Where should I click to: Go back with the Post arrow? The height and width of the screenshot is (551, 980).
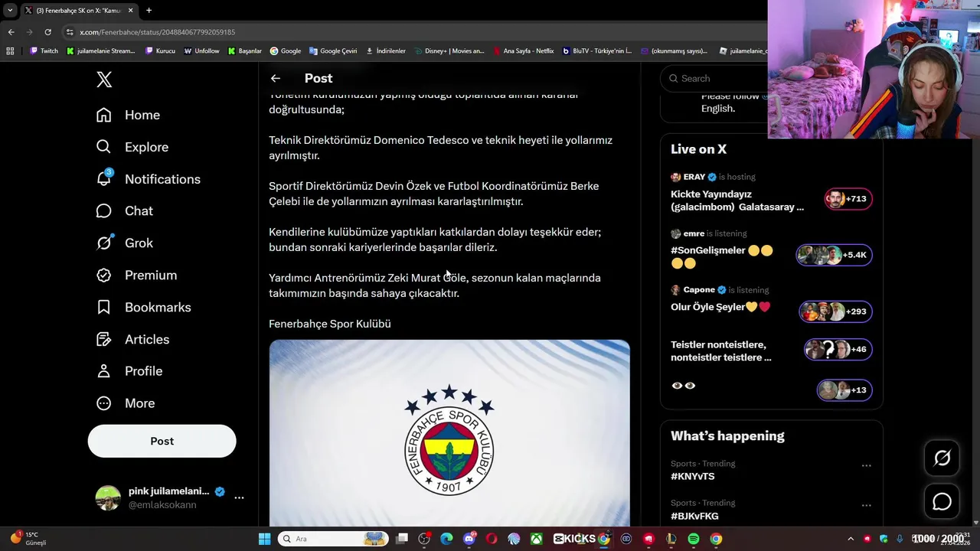point(276,78)
